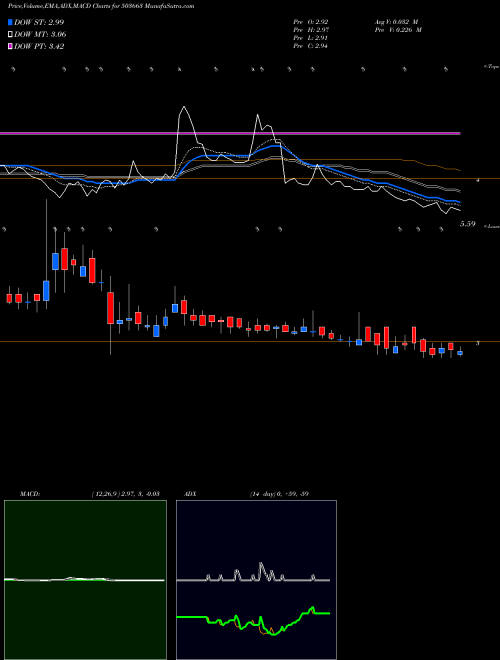This screenshot has width=500, height=660.
Task: Click the last blue candlestick on the right
Action: (x=460, y=353)
